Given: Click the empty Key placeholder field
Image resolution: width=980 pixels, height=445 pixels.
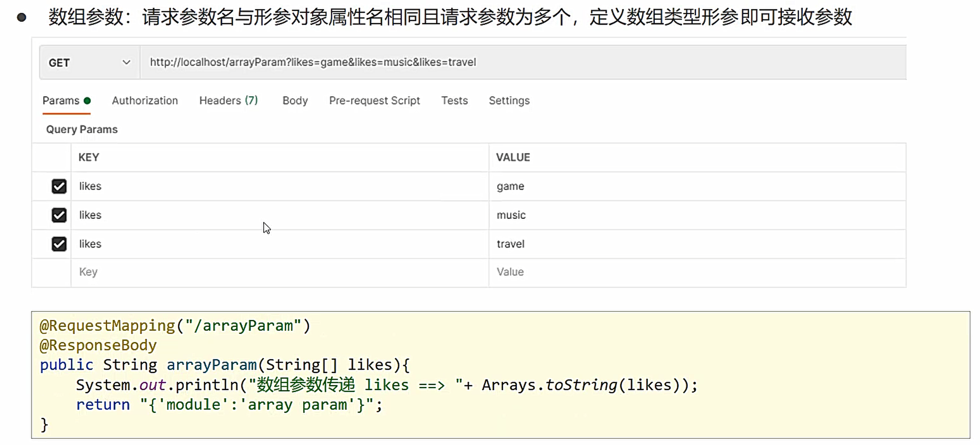Looking at the screenshot, I should (x=280, y=272).
